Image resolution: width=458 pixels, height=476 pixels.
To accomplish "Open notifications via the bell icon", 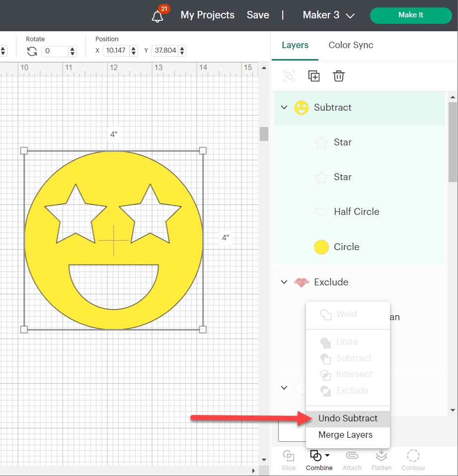I will [157, 15].
